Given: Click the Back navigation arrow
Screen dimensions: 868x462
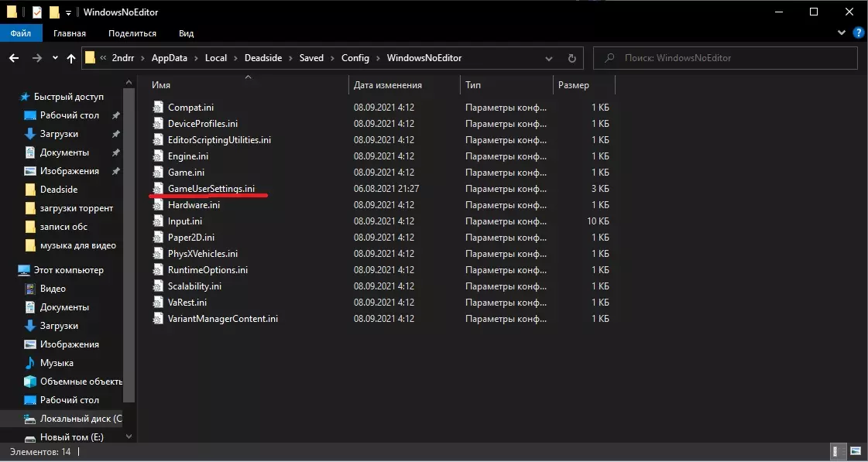Looking at the screenshot, I should click(x=14, y=58).
